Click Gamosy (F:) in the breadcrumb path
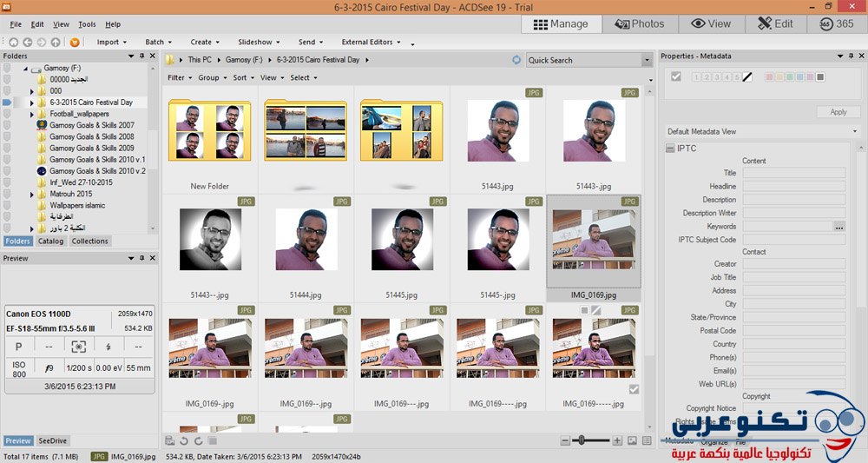This screenshot has width=868, height=463. click(244, 60)
